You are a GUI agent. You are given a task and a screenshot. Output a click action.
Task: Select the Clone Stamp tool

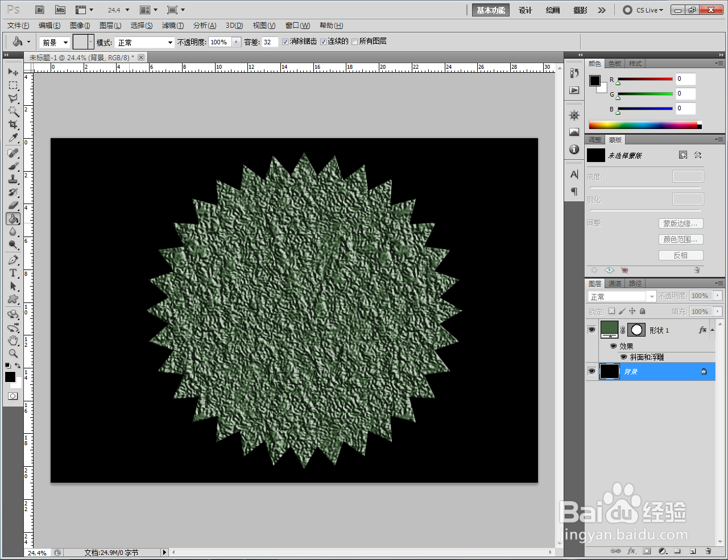click(x=13, y=179)
